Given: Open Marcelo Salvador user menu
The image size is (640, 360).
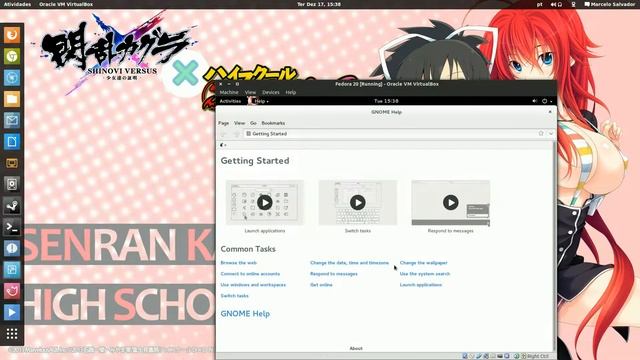Looking at the screenshot, I should [610, 4].
